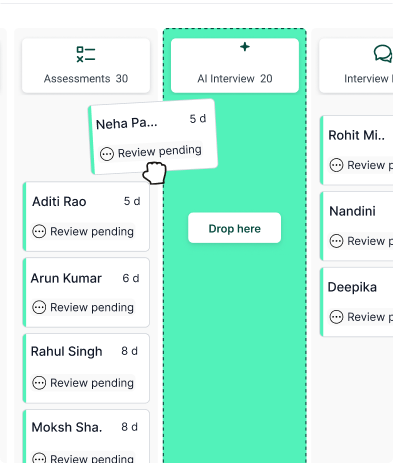Click the Drop here button
The image size is (393, 463).
[x=234, y=228]
